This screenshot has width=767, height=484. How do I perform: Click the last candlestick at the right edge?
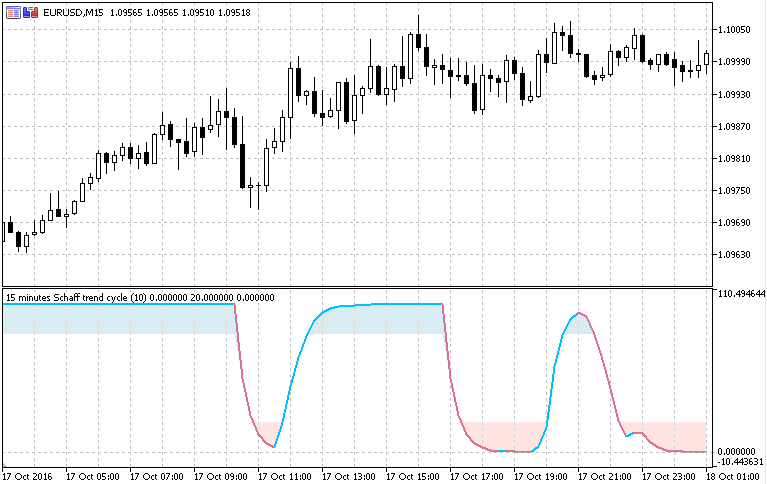click(706, 59)
